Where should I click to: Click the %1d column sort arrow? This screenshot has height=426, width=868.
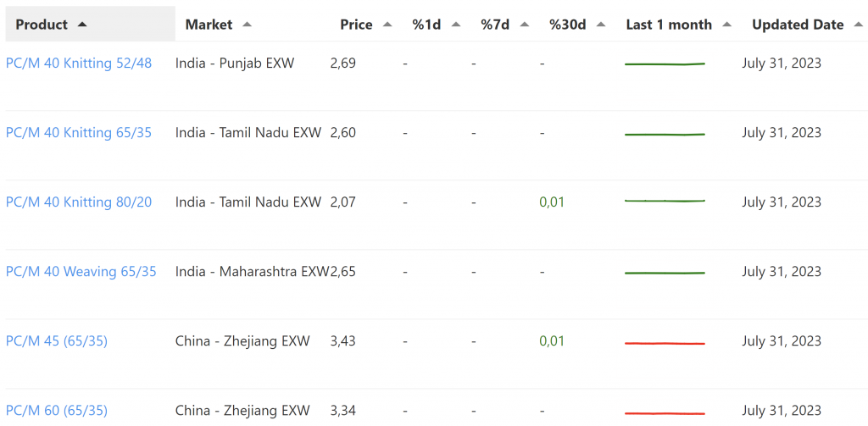456,25
